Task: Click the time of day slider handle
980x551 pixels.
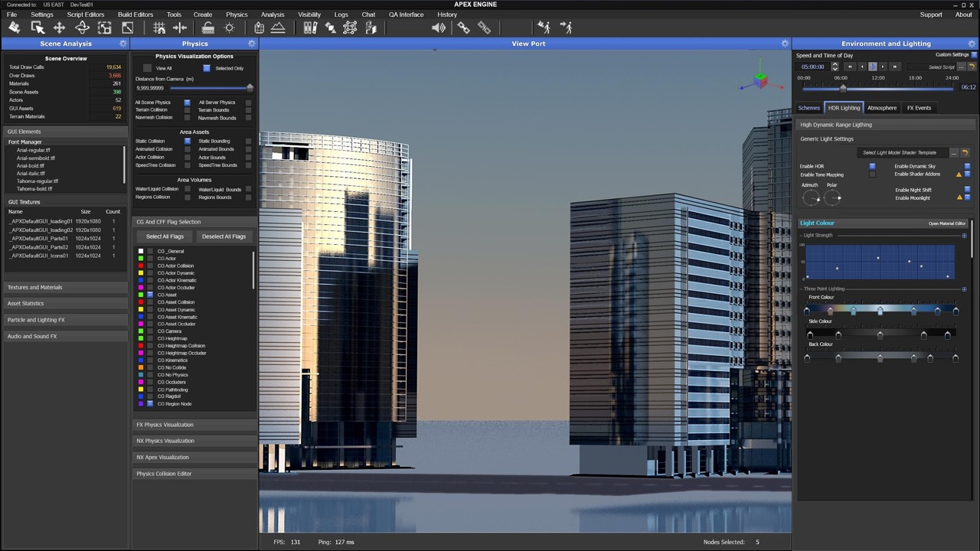Action: pyautogui.click(x=843, y=87)
